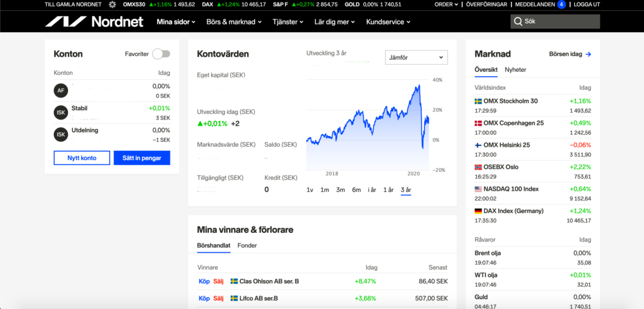Click OMXS30 ticker in the top bar
Viewport: 644px width, 309px height.
coord(158,4)
